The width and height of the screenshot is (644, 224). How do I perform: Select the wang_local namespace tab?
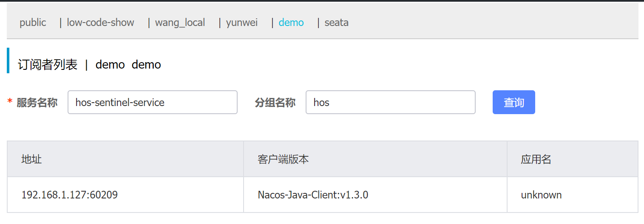click(180, 23)
